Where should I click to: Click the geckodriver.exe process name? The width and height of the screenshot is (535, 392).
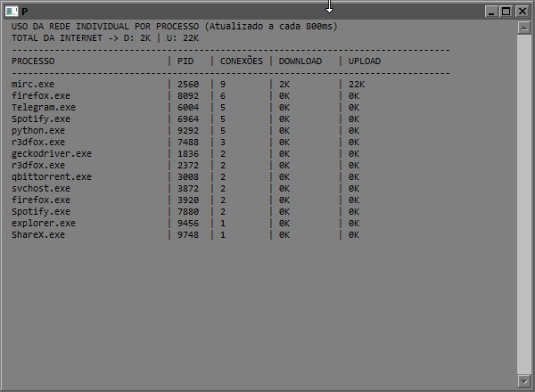52,154
